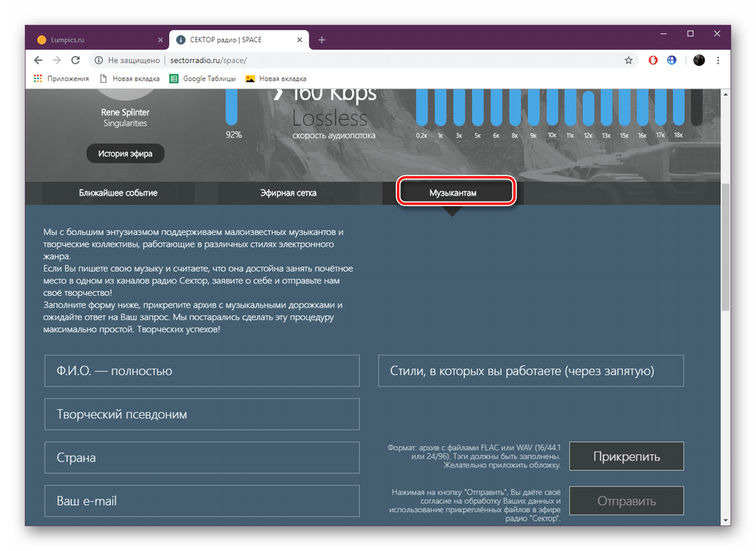Image resolution: width=756 pixels, height=551 pixels.
Task: Open Эфирная сетка tab
Action: tap(288, 192)
